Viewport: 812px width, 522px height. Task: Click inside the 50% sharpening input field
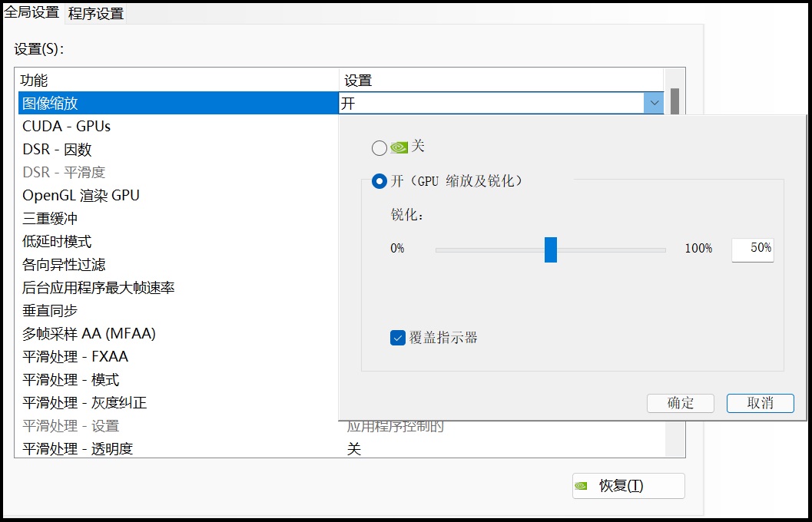pos(752,249)
